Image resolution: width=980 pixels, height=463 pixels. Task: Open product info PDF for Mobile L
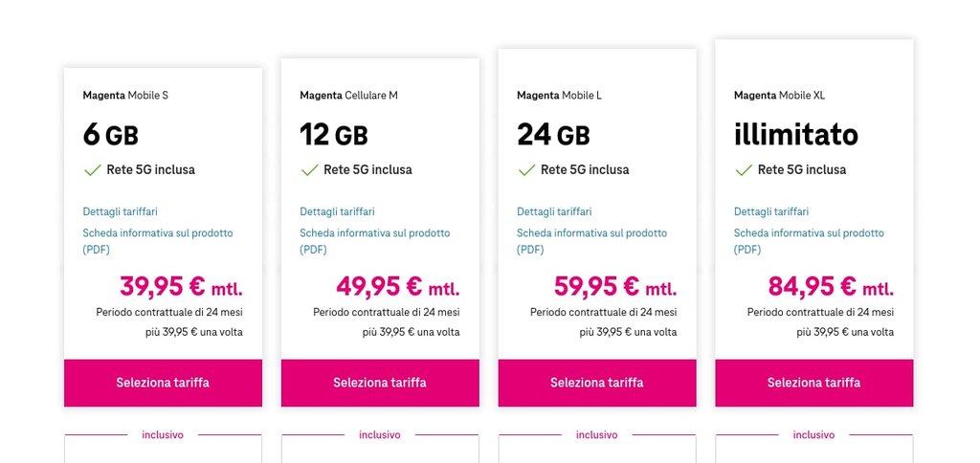point(591,233)
